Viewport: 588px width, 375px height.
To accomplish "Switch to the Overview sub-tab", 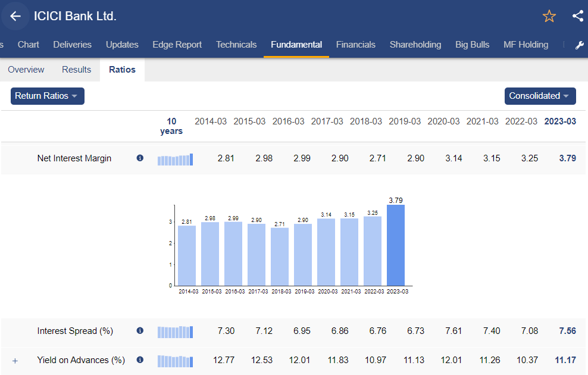I will pyautogui.click(x=26, y=70).
